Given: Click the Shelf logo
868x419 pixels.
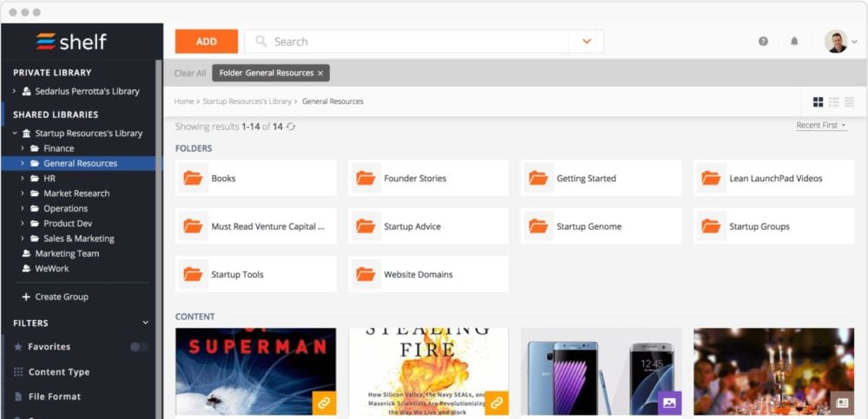Looking at the screenshot, I should coord(71,42).
